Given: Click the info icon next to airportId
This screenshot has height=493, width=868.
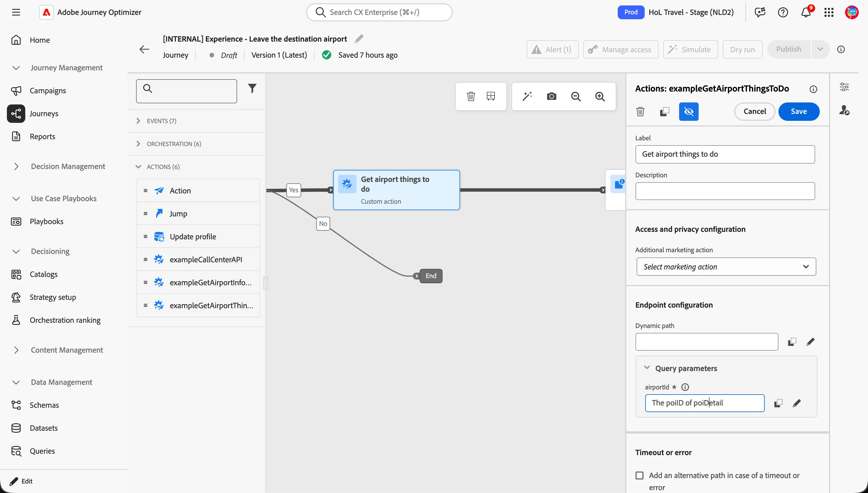Looking at the screenshot, I should [x=685, y=387].
